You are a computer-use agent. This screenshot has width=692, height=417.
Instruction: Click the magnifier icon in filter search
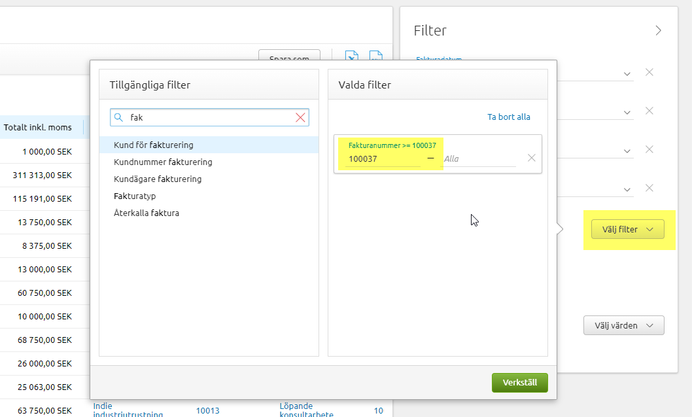point(119,118)
